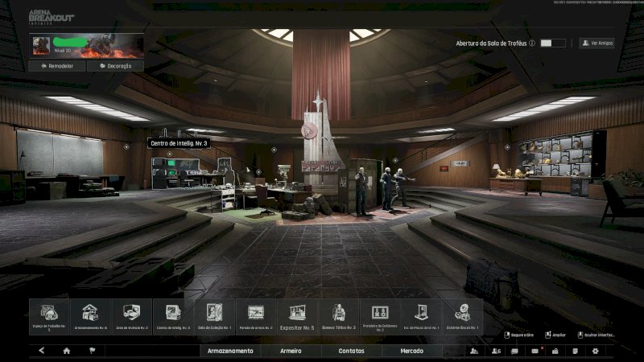Viewport: 644px width, 362px height.
Task: Click the Arena Breakout Infinite logo
Action: 52,18
